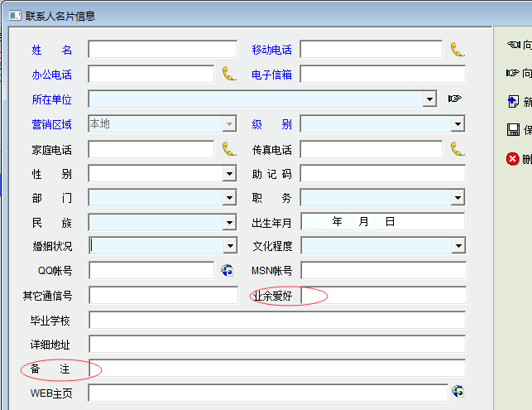Click the phone icon beside 传真电话
Screen dimensions: 532x410
[x=458, y=149]
